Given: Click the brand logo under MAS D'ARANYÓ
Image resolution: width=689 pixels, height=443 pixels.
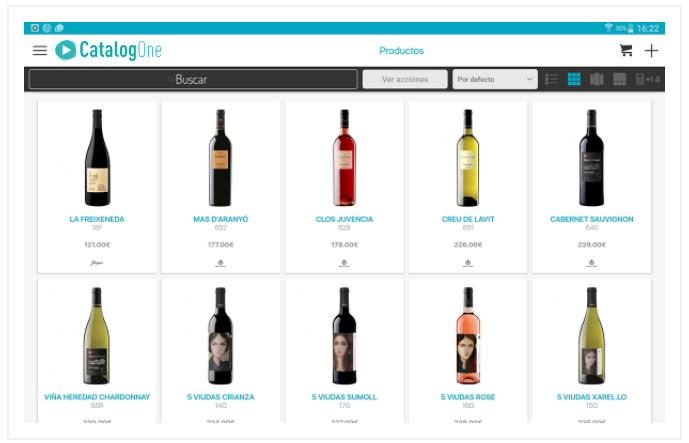Looking at the screenshot, I should click(221, 263).
